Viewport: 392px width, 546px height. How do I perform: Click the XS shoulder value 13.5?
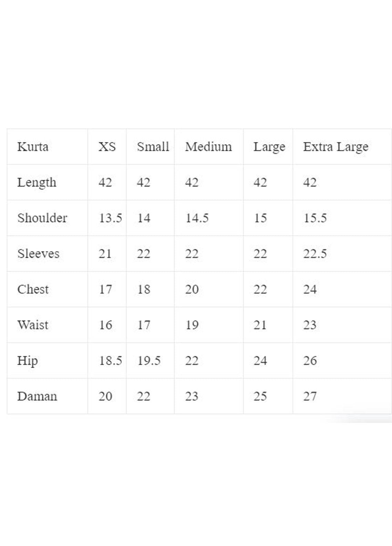point(110,218)
